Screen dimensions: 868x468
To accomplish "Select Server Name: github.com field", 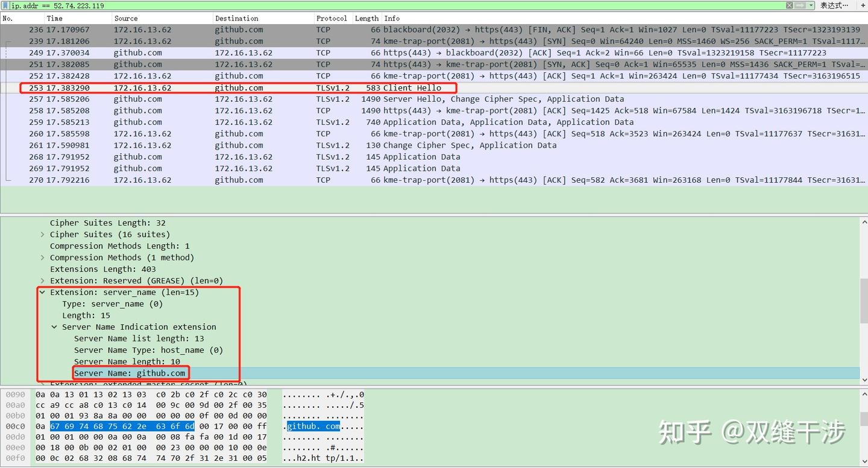I will [x=130, y=373].
